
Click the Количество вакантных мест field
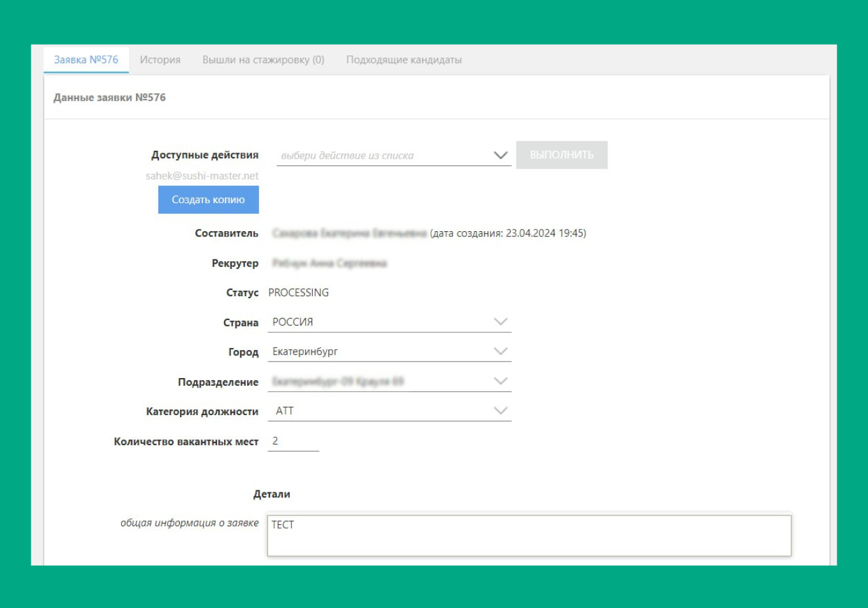pos(294,440)
